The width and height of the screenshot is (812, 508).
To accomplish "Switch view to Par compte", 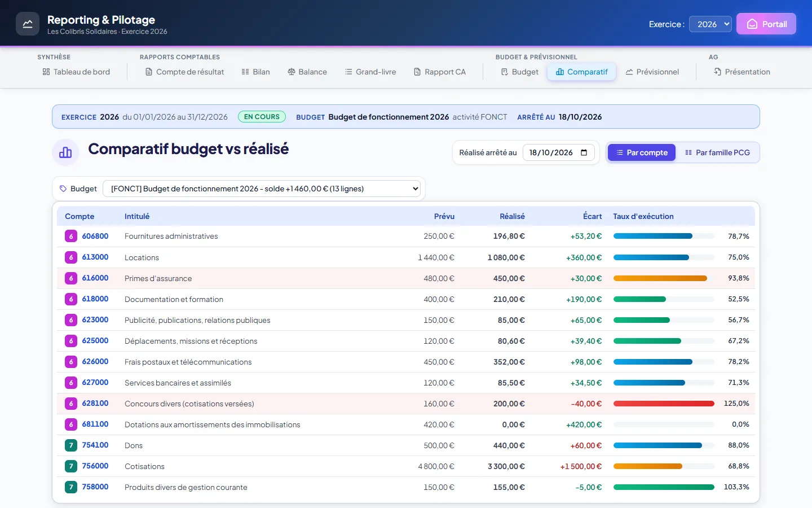I will coord(642,152).
